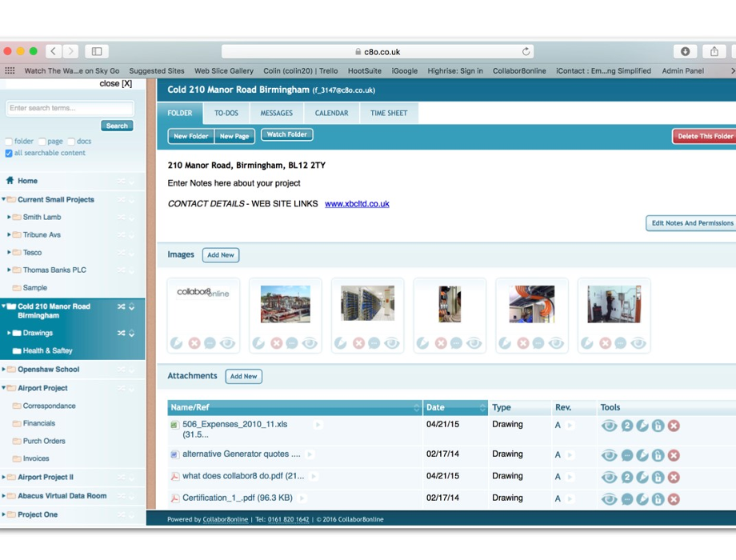The image size is (736, 560).
Task: Click wrench edit icon for 506_Expenses_2010_11.xls
Action: [642, 426]
